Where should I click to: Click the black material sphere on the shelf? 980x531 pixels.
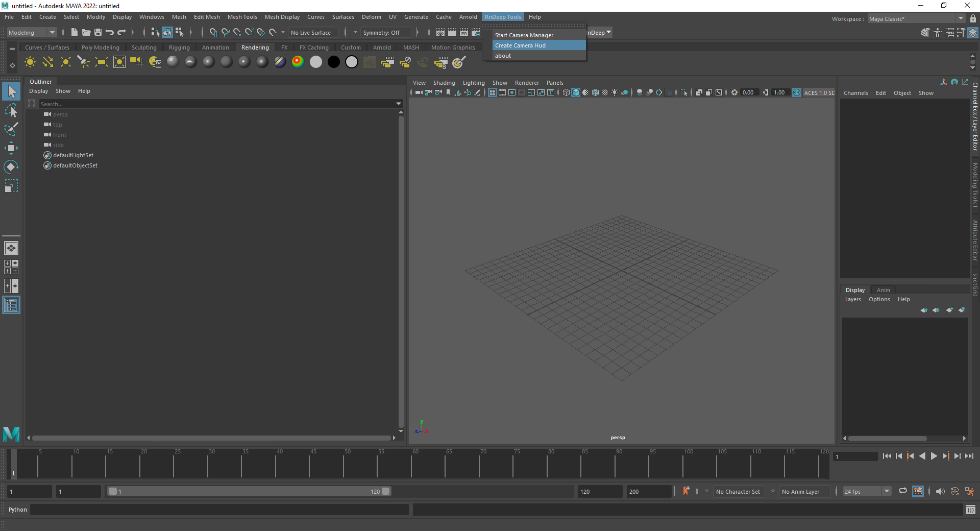point(334,62)
